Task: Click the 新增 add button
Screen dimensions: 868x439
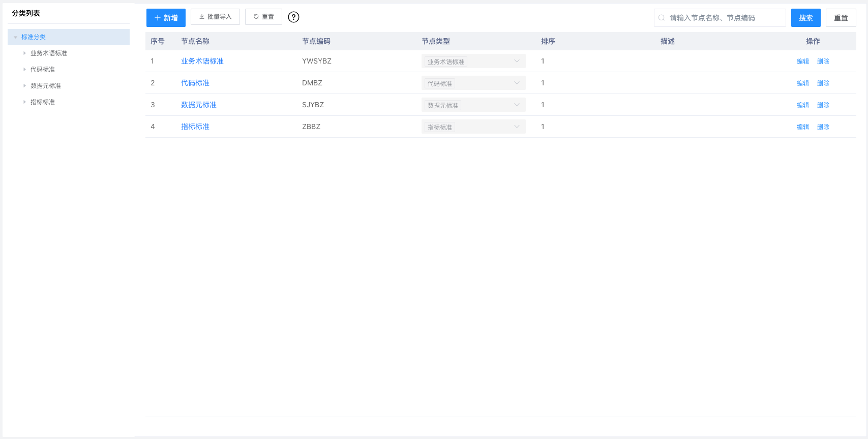Action: coord(166,18)
